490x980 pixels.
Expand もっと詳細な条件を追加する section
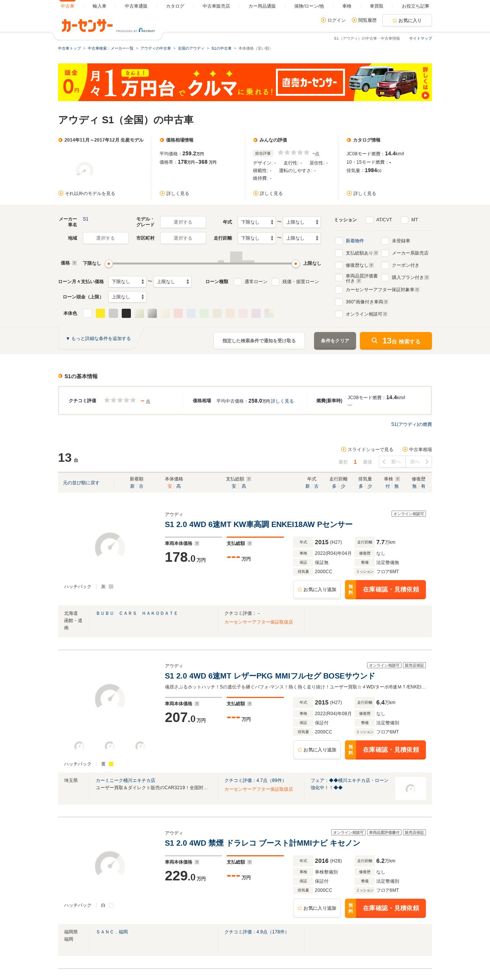tap(98, 338)
